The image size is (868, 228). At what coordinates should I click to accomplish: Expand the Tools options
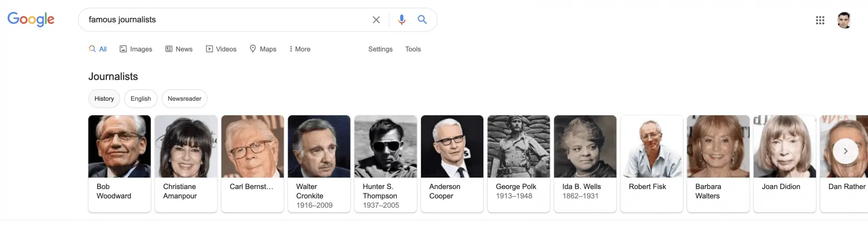tap(413, 49)
